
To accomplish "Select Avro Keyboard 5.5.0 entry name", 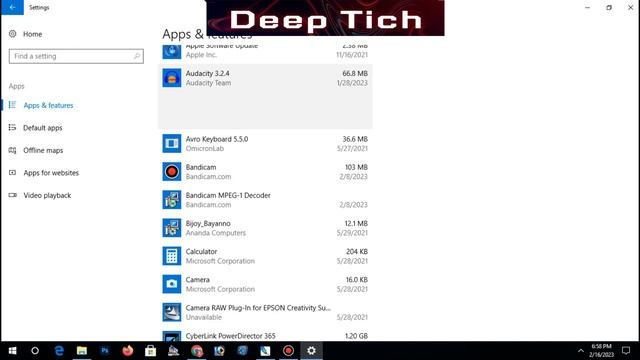I will 217,139.
